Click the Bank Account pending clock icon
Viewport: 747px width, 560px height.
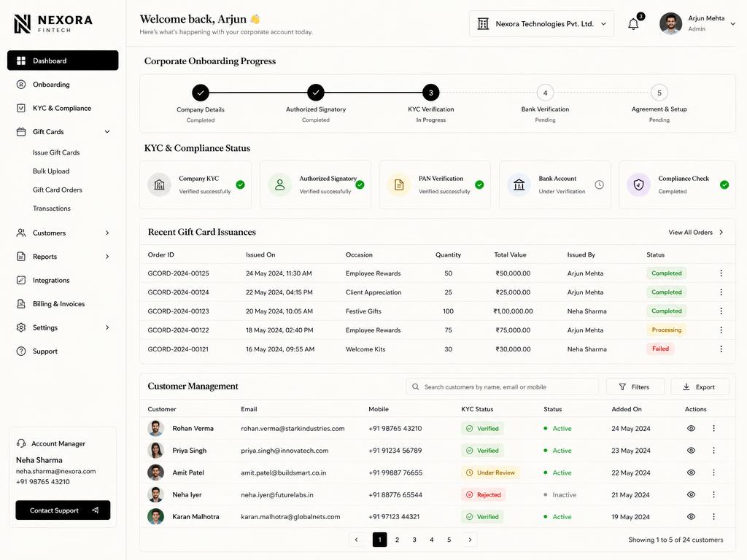tap(600, 184)
